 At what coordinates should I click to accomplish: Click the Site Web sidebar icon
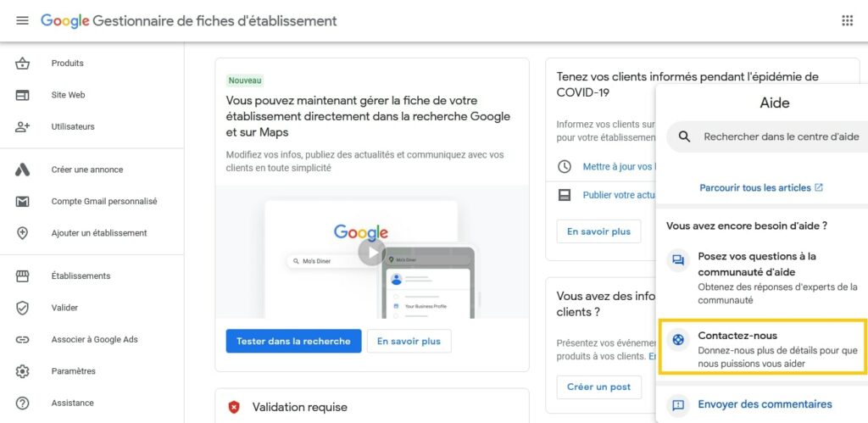pos(22,95)
